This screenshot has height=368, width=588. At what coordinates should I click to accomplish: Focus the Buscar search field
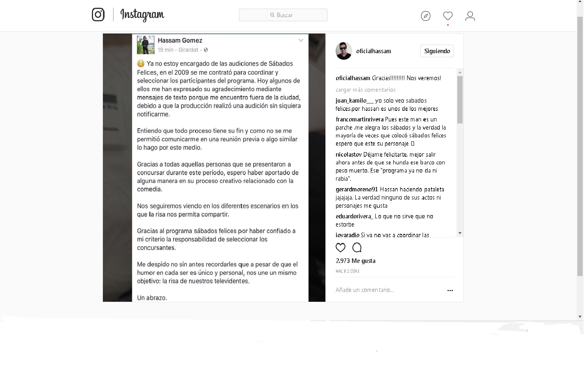click(x=283, y=15)
